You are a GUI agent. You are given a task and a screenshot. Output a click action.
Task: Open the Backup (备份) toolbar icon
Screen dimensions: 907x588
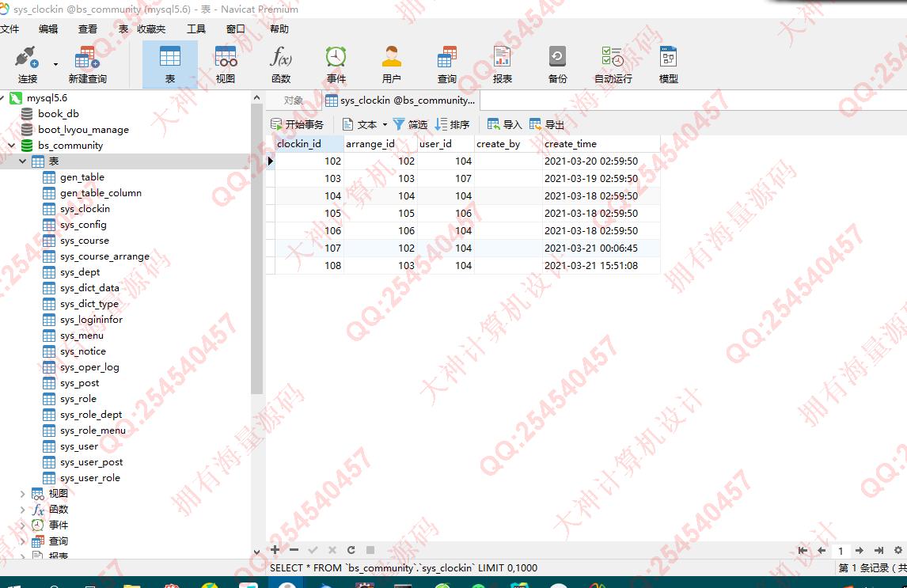[x=558, y=65]
